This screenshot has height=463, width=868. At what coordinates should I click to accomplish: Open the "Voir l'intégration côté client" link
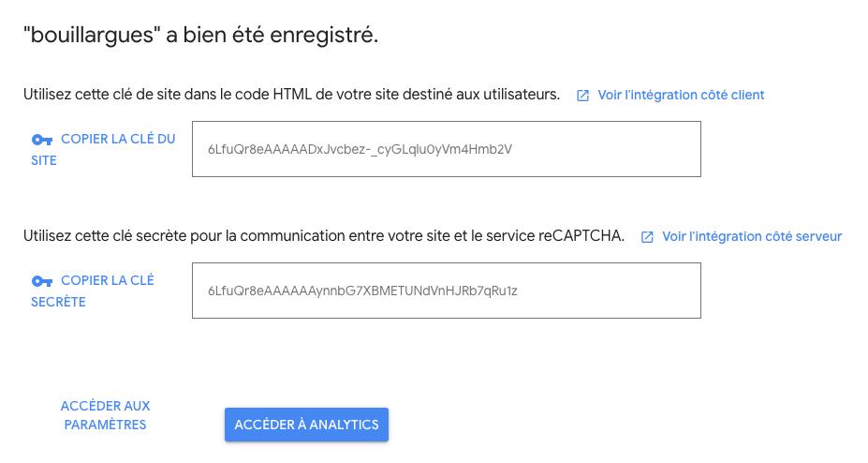pos(681,95)
